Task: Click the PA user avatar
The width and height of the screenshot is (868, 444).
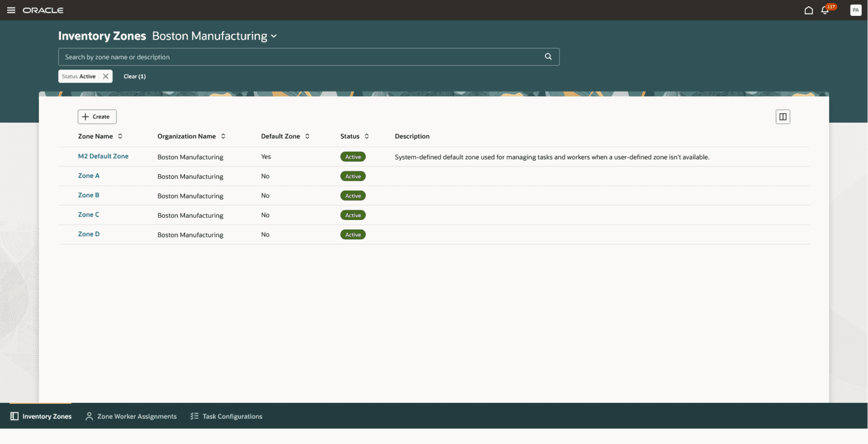Action: (x=855, y=10)
